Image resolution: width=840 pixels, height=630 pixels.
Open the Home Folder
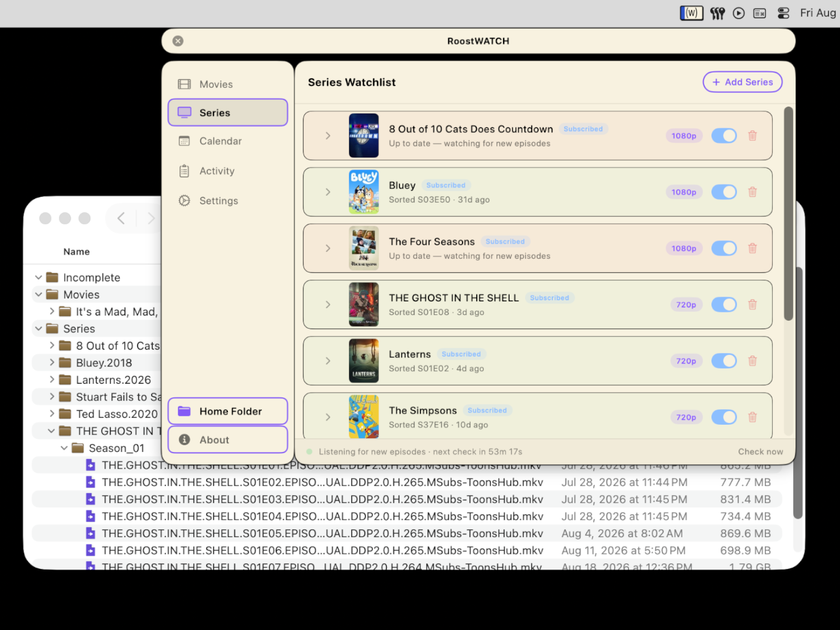point(228,411)
